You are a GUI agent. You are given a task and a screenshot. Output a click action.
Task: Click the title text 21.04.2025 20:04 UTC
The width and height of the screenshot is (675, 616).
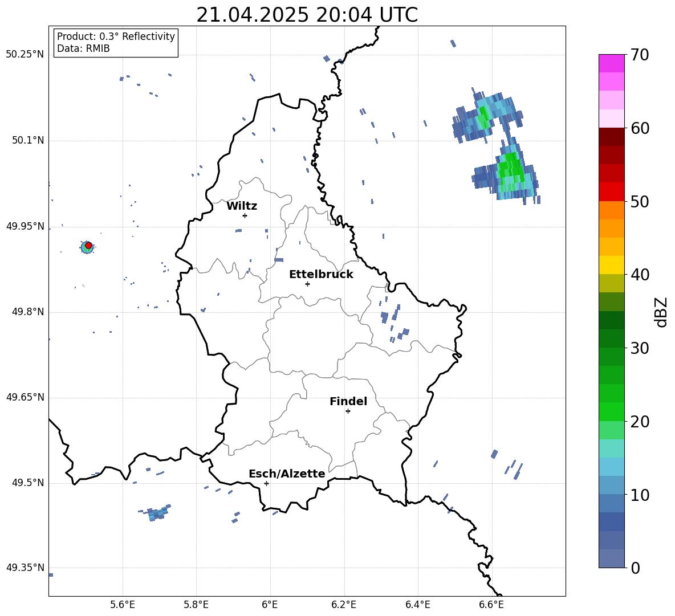pos(307,15)
